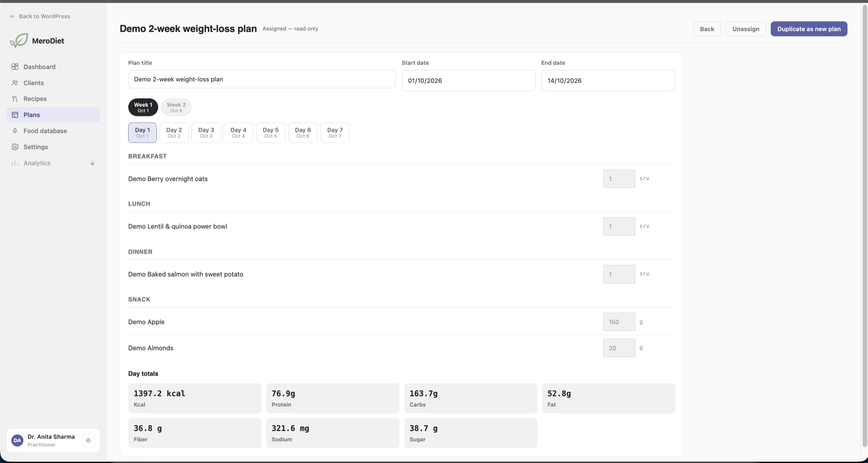Click Duplicate as new plan
This screenshot has height=463, width=868.
809,29
